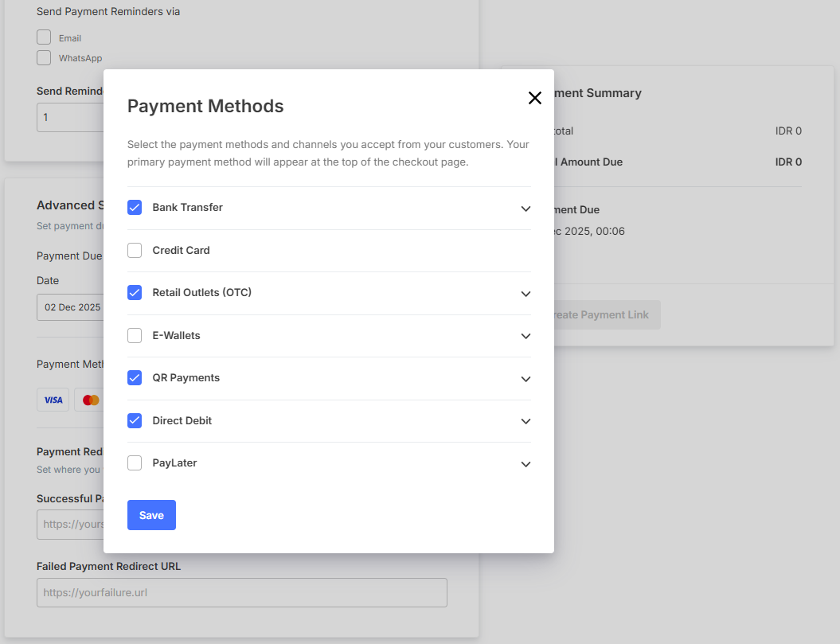Save the selected payment methods

[151, 515]
